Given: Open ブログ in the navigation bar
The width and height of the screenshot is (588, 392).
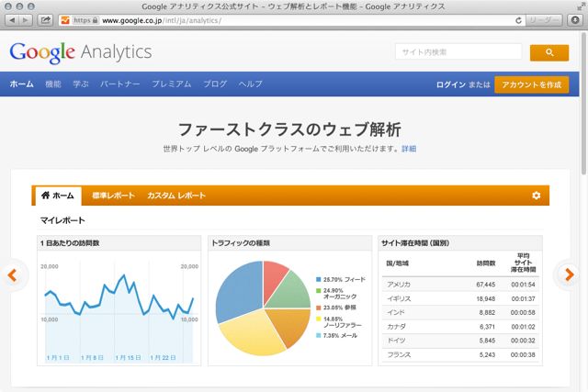Looking at the screenshot, I should click(x=215, y=84).
